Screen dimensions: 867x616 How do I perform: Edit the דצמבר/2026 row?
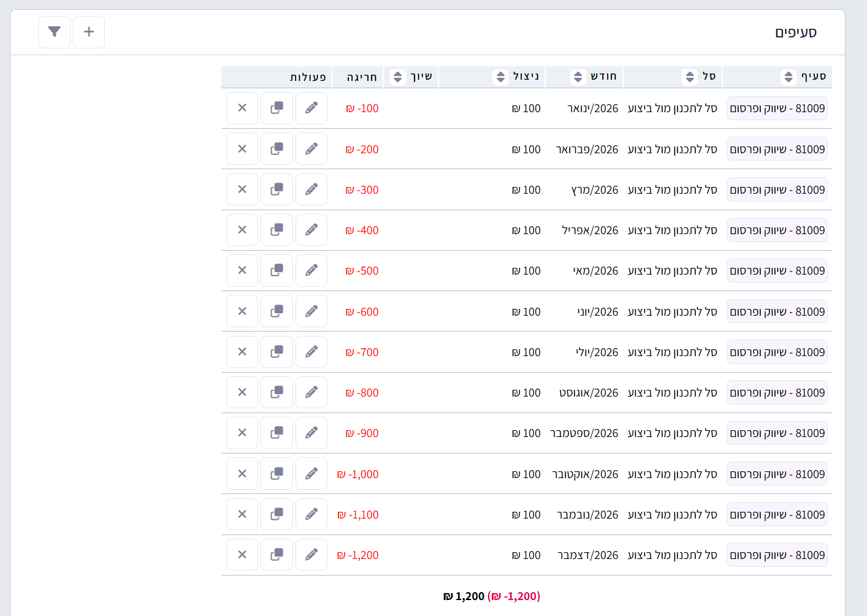point(311,555)
